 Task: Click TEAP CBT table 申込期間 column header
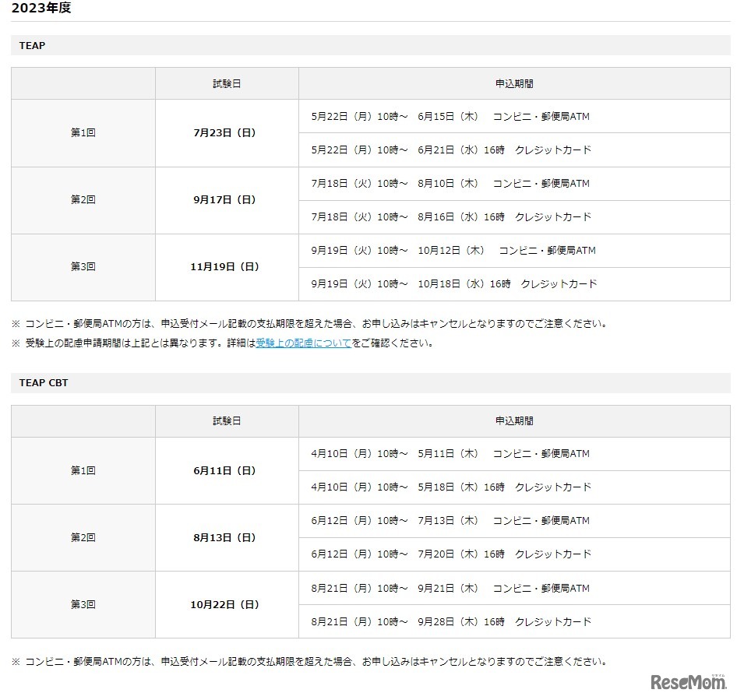click(x=515, y=421)
